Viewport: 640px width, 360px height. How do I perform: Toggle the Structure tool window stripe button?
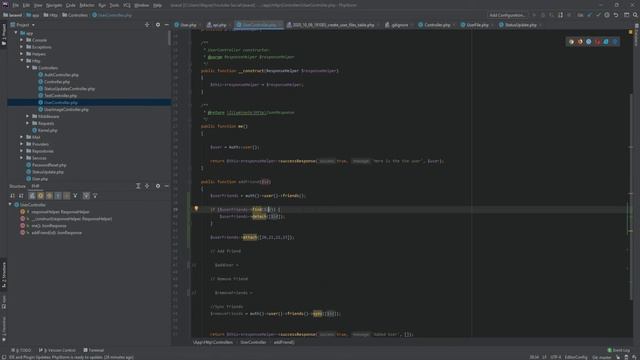4,275
